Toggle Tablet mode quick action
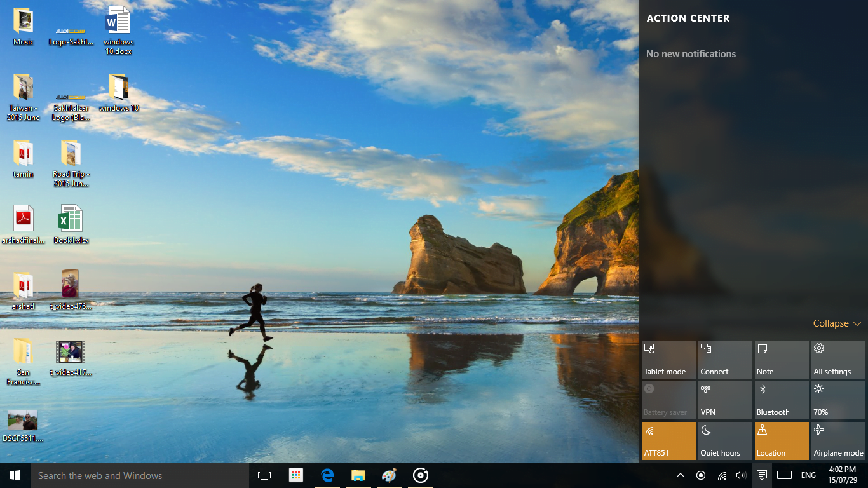This screenshot has width=868, height=488. [x=668, y=360]
